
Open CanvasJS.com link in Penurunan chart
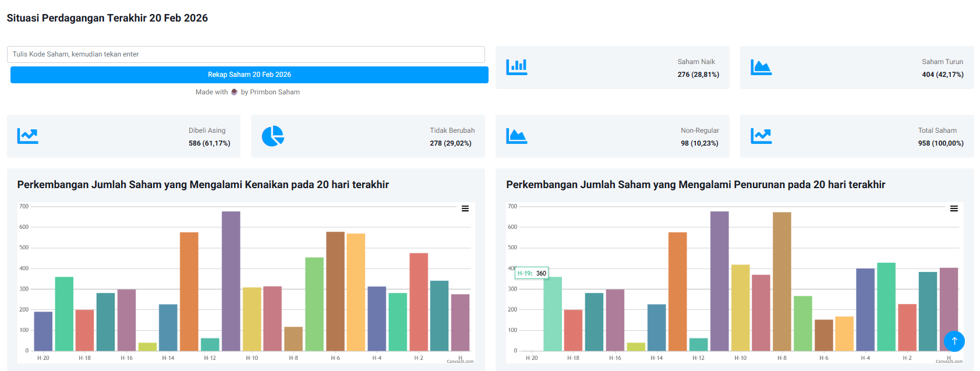pyautogui.click(x=949, y=362)
